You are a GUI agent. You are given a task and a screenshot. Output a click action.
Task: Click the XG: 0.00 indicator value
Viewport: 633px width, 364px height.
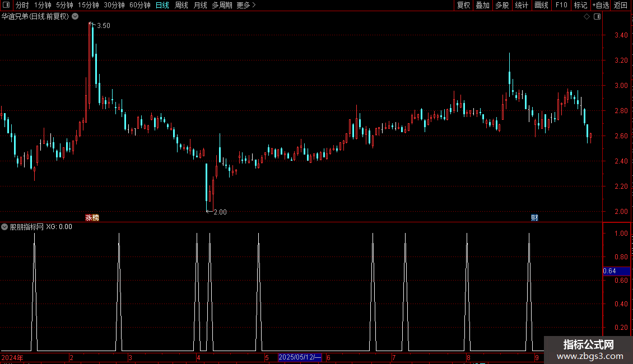pos(59,227)
